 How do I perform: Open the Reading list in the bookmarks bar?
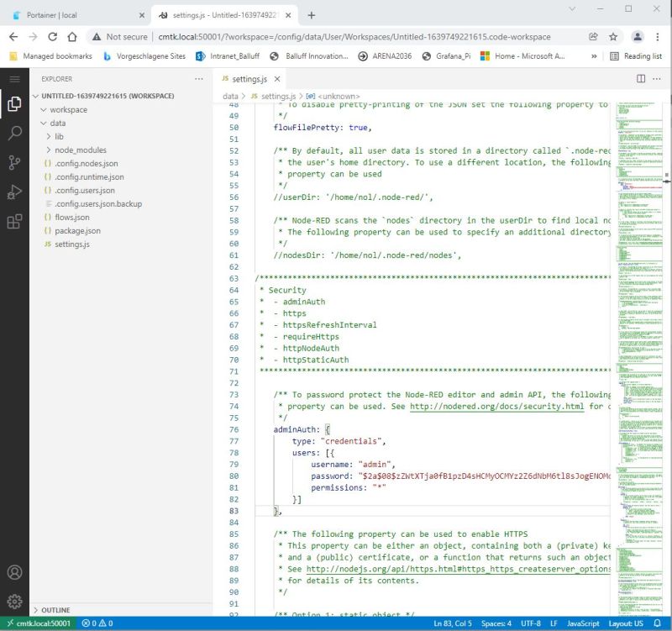(637, 57)
